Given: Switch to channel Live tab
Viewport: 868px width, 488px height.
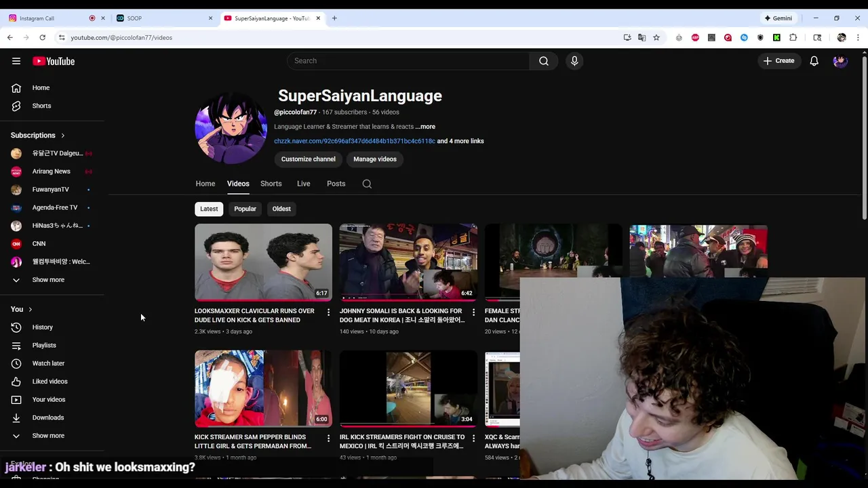Looking at the screenshot, I should [x=303, y=184].
